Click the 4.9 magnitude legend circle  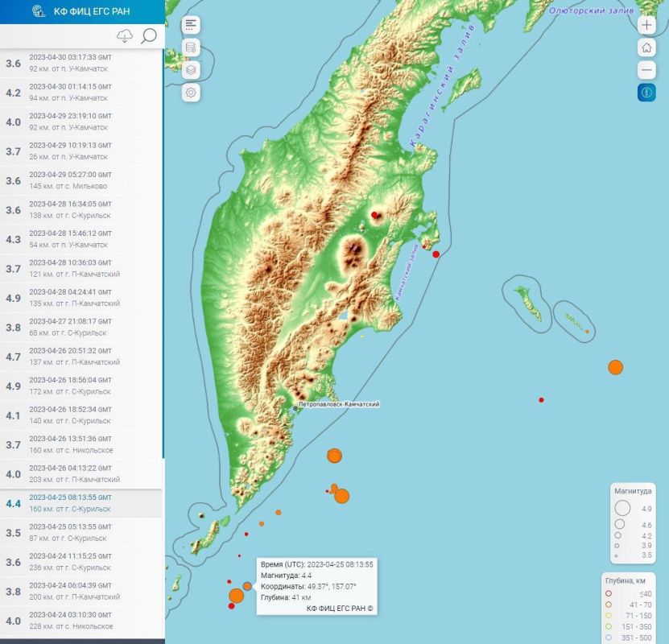[622, 509]
